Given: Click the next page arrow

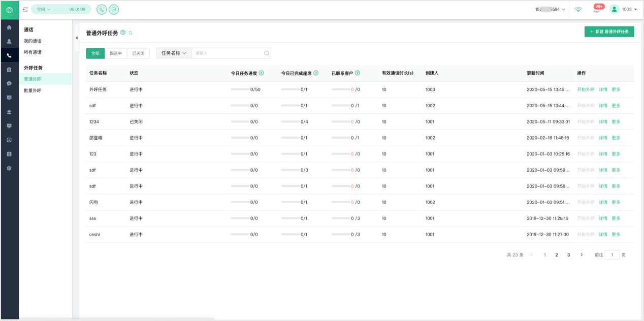Looking at the screenshot, I should [x=582, y=255].
